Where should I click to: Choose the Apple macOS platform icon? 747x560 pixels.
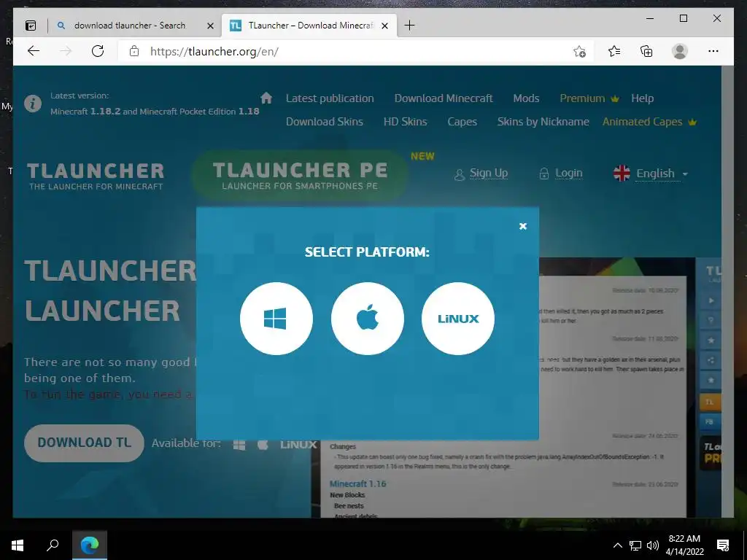[x=368, y=319]
